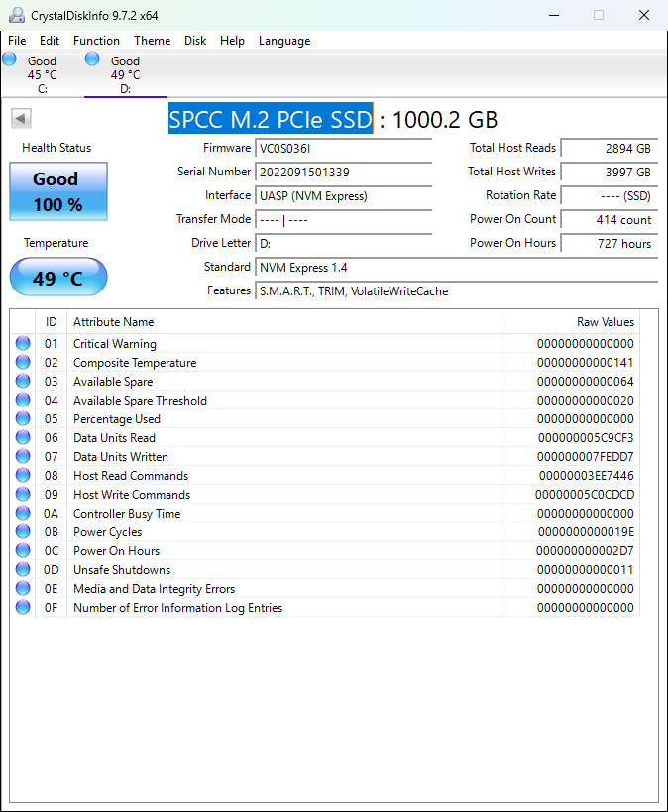
Task: Click Power On Count value 414 count
Action: tap(609, 220)
